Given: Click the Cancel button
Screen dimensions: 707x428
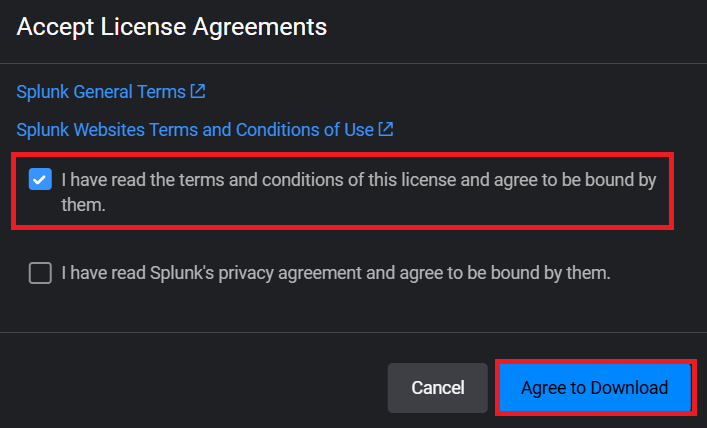Looking at the screenshot, I should point(438,387).
